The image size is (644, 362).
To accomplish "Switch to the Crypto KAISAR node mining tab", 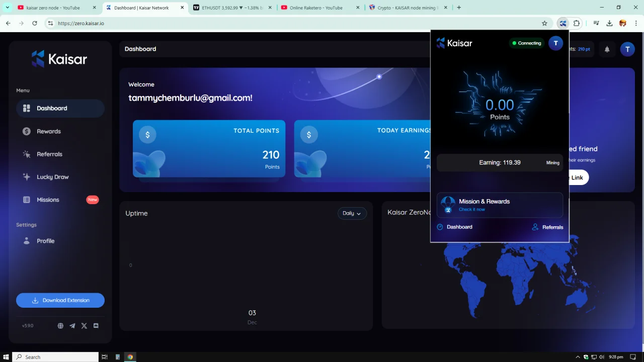I will point(408,8).
